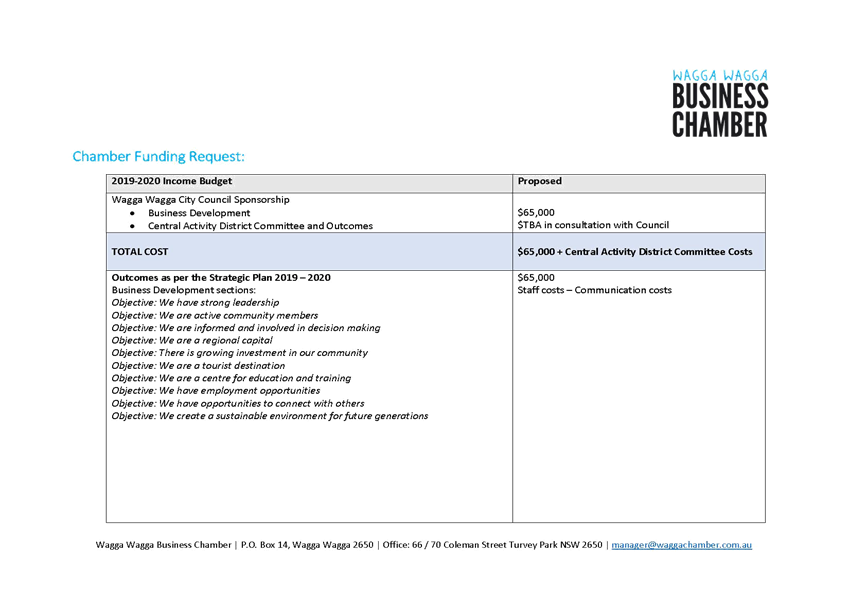Select 'Objective: We are a tourist destination'

click(x=198, y=366)
